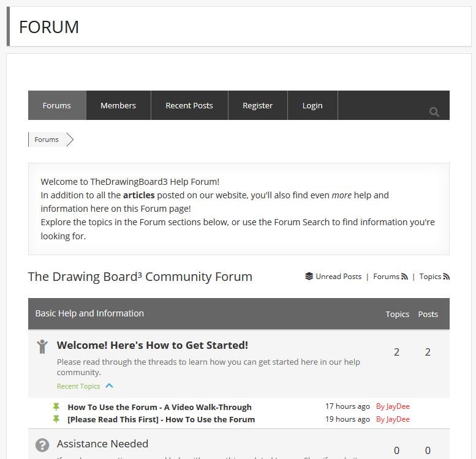Open the Register tab
The image size is (476, 459).
coord(257,105)
